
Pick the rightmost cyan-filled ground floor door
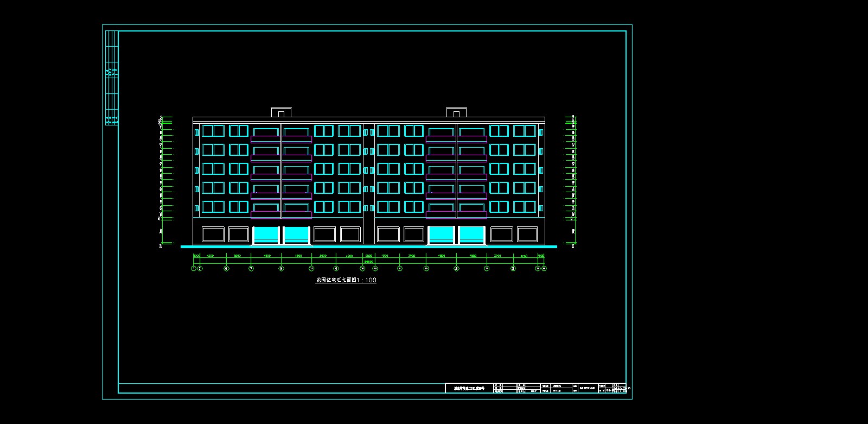[x=471, y=235]
